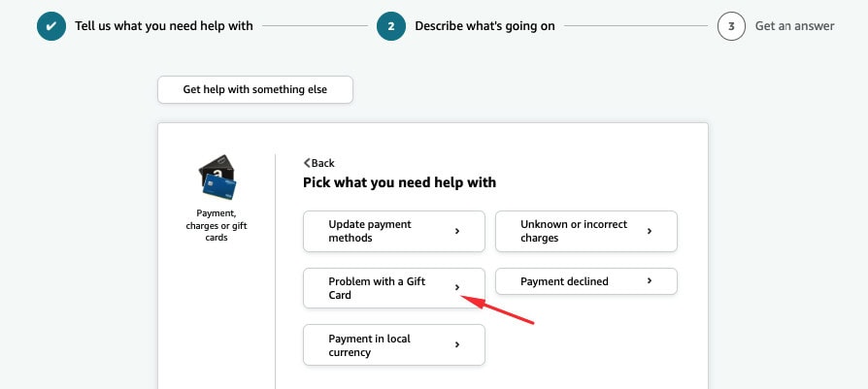
Task: Jump to the 'Get an answer' step
Action: (x=794, y=26)
